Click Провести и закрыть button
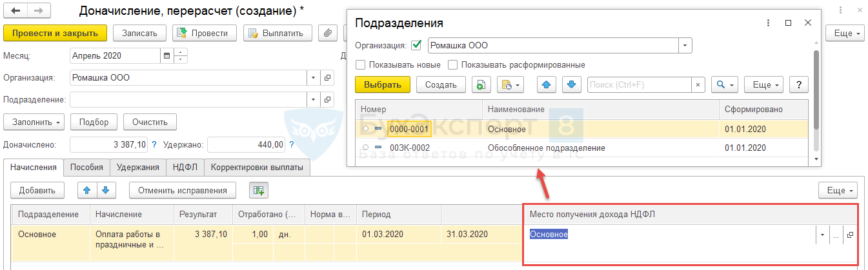The image size is (868, 270). click(54, 34)
